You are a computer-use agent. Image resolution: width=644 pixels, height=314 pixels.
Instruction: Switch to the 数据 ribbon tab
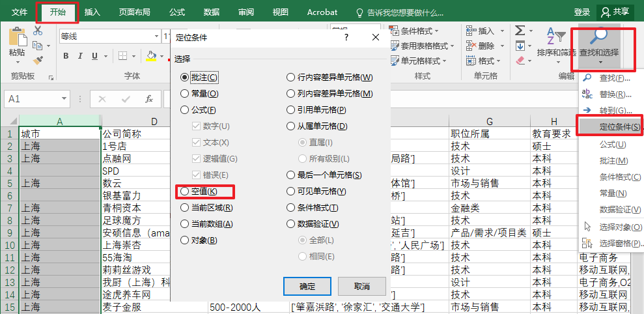[212, 12]
